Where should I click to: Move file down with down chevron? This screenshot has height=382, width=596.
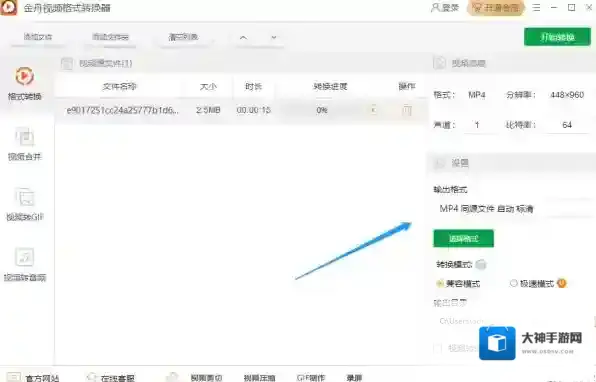274,38
